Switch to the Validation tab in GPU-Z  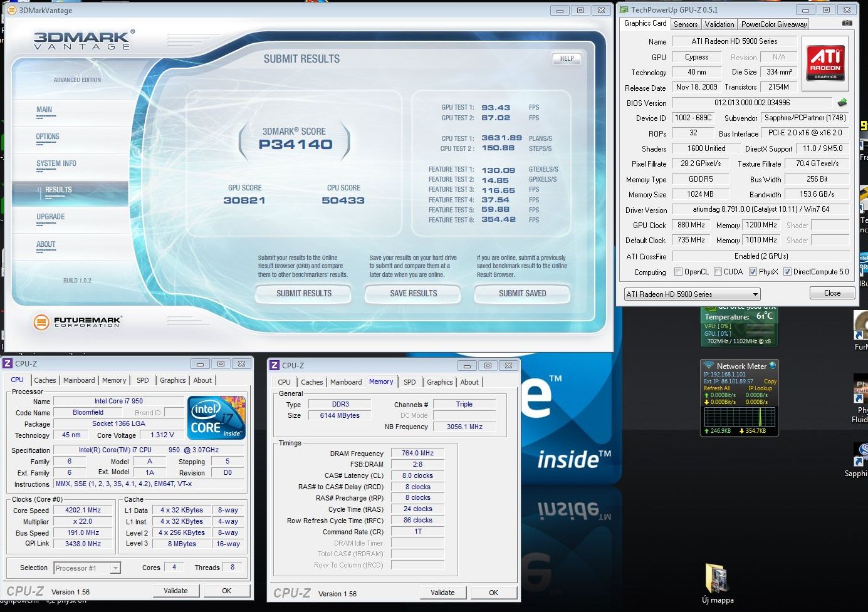(719, 24)
